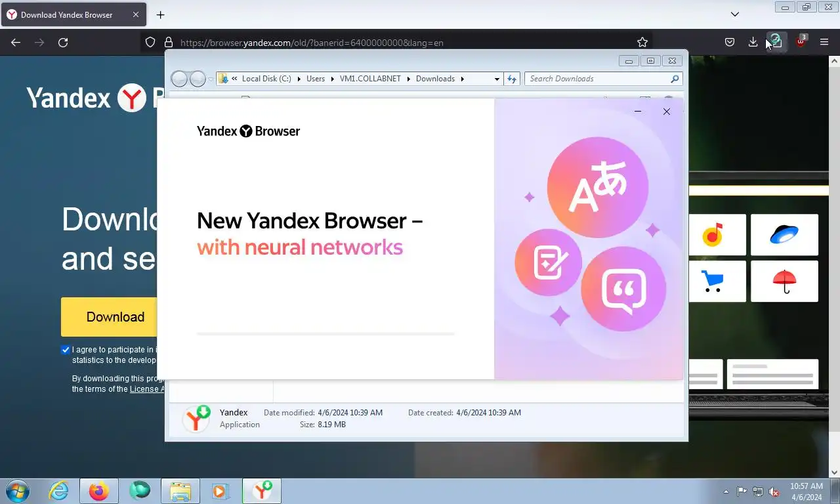Viewport: 840px width, 504px height.
Task: Select the VM1.COLLABNET breadcrumb
Action: coord(370,79)
